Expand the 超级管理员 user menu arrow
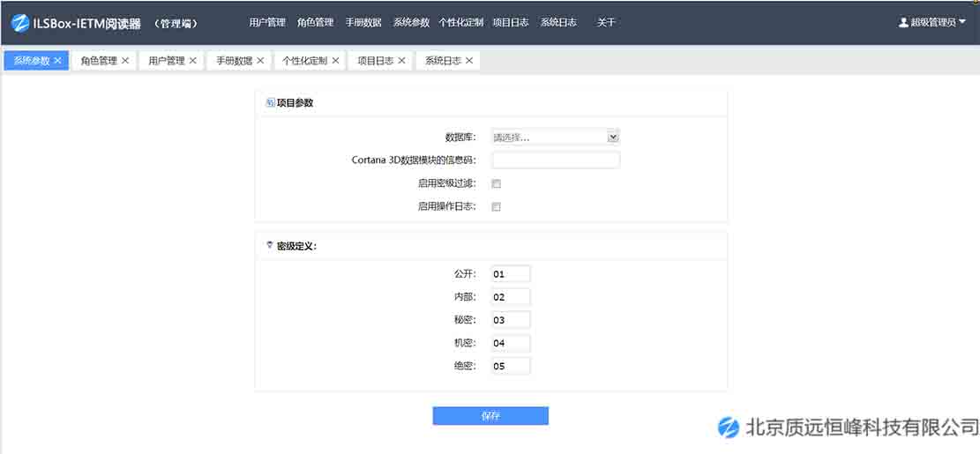This screenshot has height=454, width=980. point(961,22)
